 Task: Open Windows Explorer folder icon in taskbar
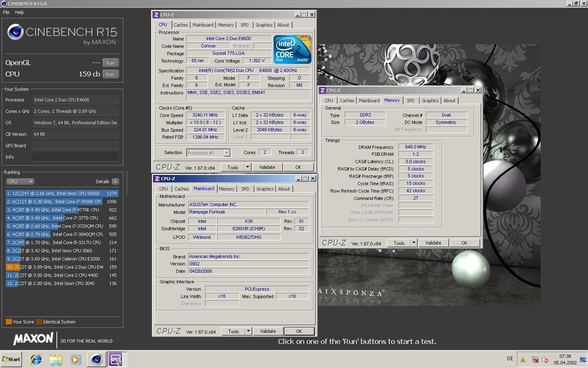click(56, 359)
